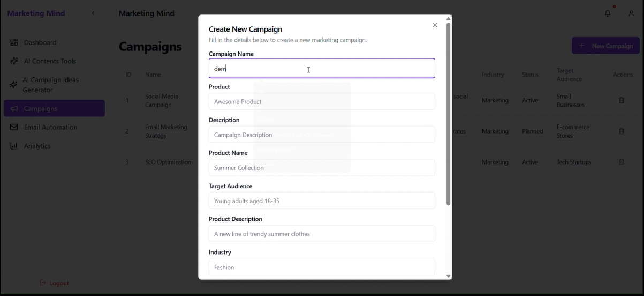Select Email Automation in sidebar
Viewport: 644px width, 296px height.
pos(50,127)
